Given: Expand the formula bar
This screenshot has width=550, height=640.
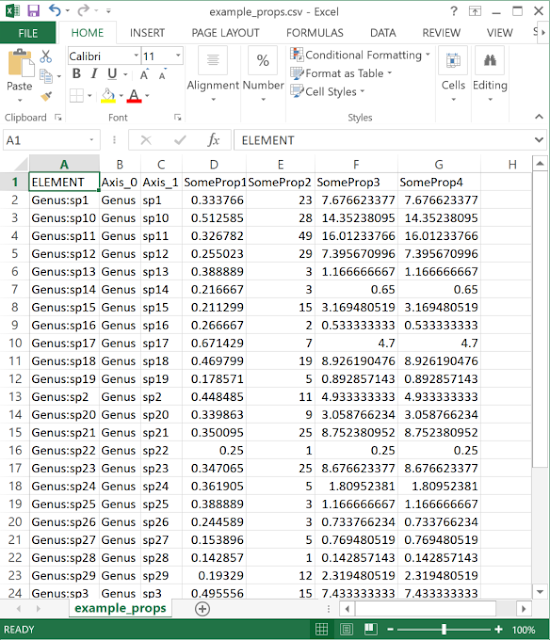Looking at the screenshot, I should (x=539, y=140).
